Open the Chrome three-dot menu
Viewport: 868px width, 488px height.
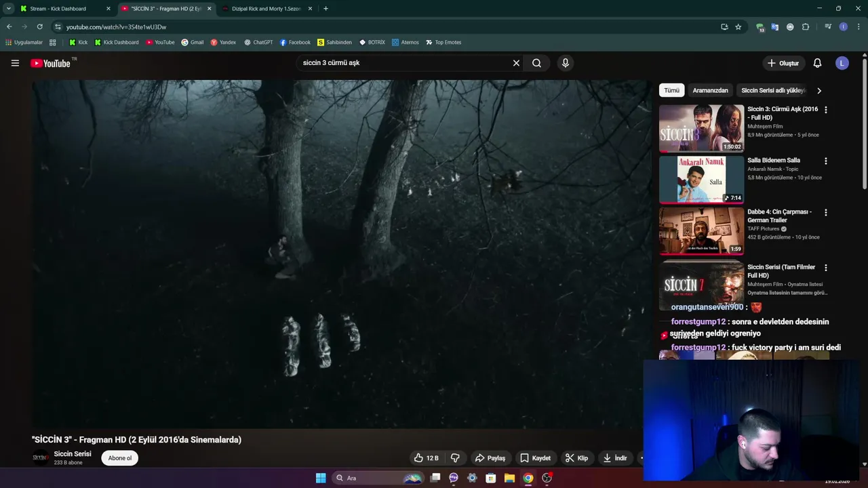point(859,27)
